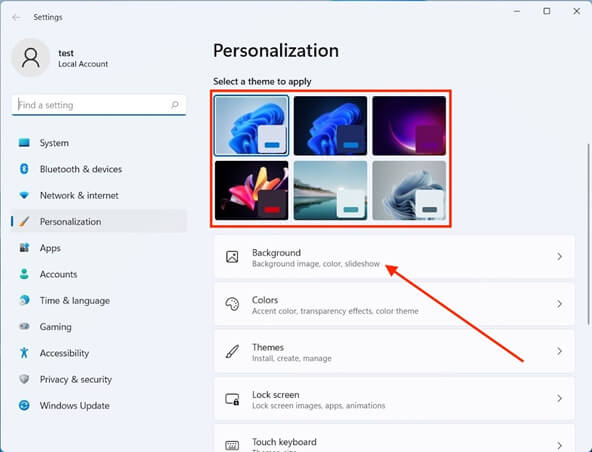The image size is (592, 452).
Task: Apply the light blue bloom Windows theme
Action: 251,125
